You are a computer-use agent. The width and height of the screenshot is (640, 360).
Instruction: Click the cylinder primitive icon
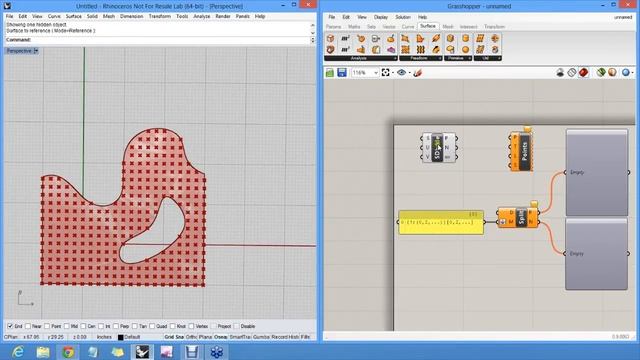pos(465,38)
